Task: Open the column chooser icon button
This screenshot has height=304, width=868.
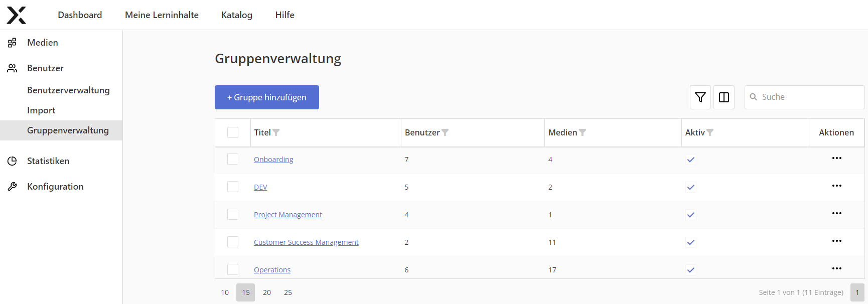Action: [724, 97]
